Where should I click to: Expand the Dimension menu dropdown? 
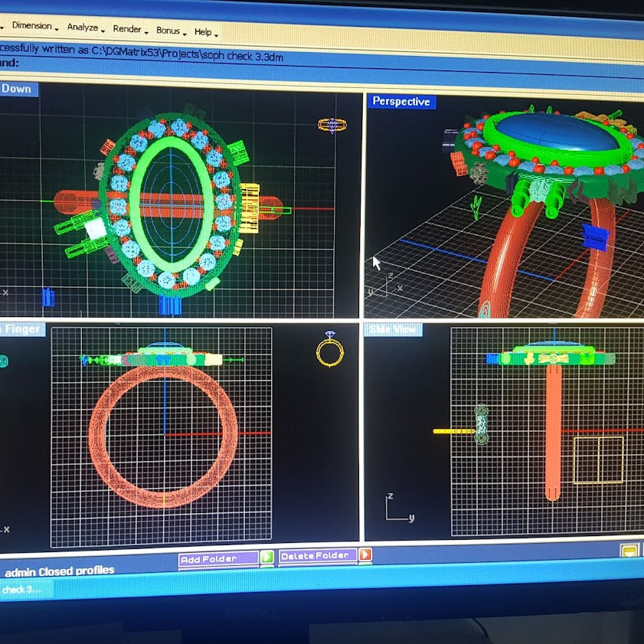(x=34, y=26)
